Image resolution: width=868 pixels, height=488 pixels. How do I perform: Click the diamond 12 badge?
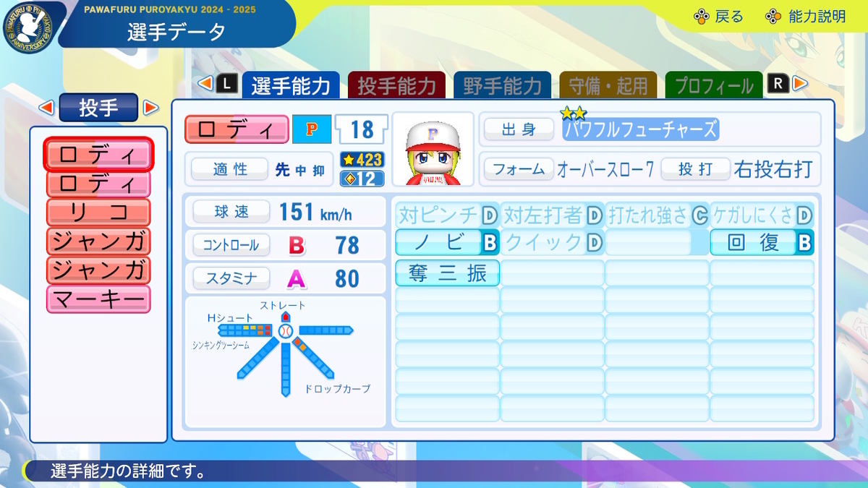(362, 178)
